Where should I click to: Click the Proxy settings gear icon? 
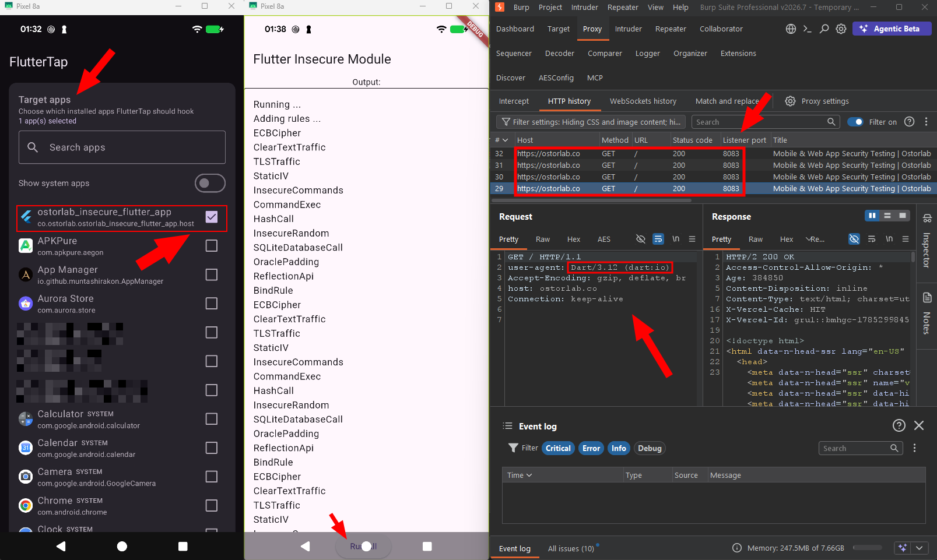click(790, 101)
